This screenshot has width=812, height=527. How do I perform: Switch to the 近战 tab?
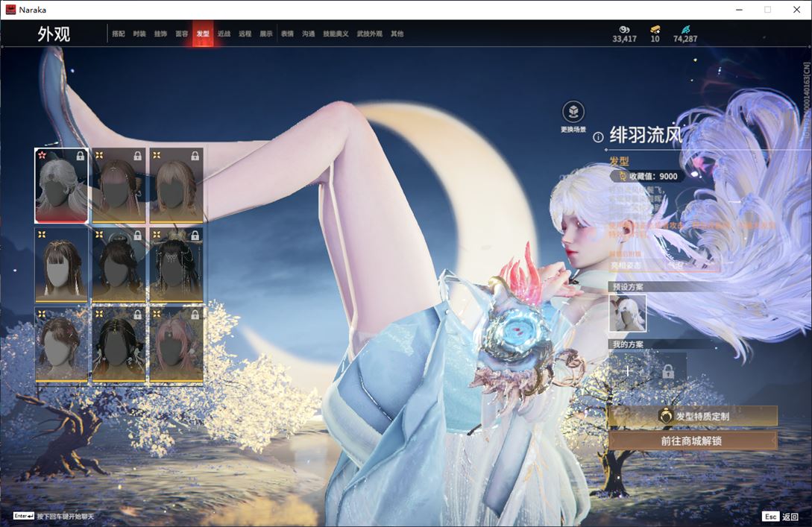click(x=224, y=34)
